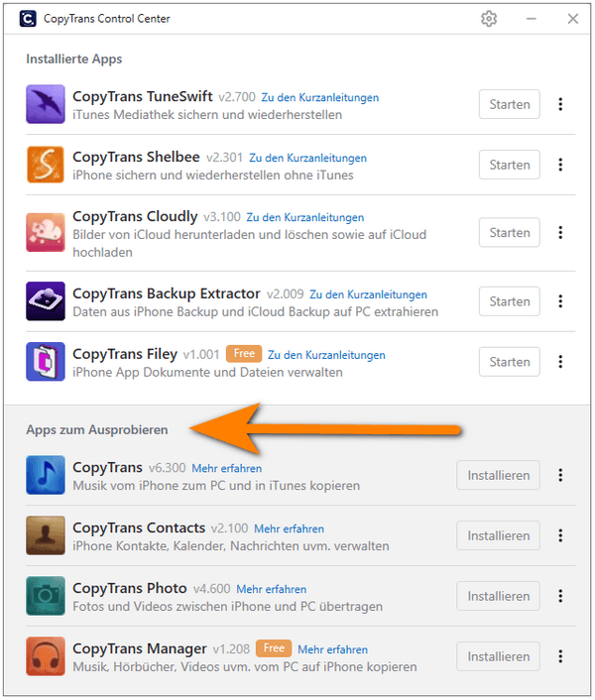The image size is (595, 700).
Task: Start CopyTrans Backup Extractor
Action: coord(510,301)
